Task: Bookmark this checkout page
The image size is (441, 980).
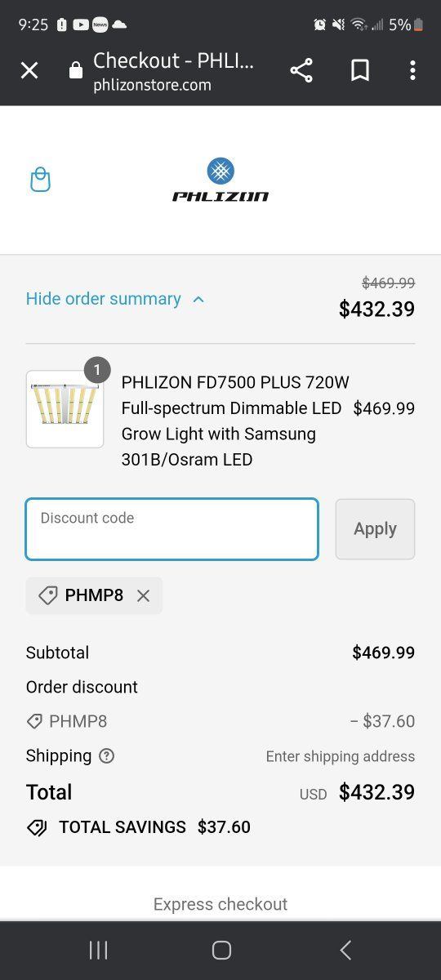Action: 360,71
